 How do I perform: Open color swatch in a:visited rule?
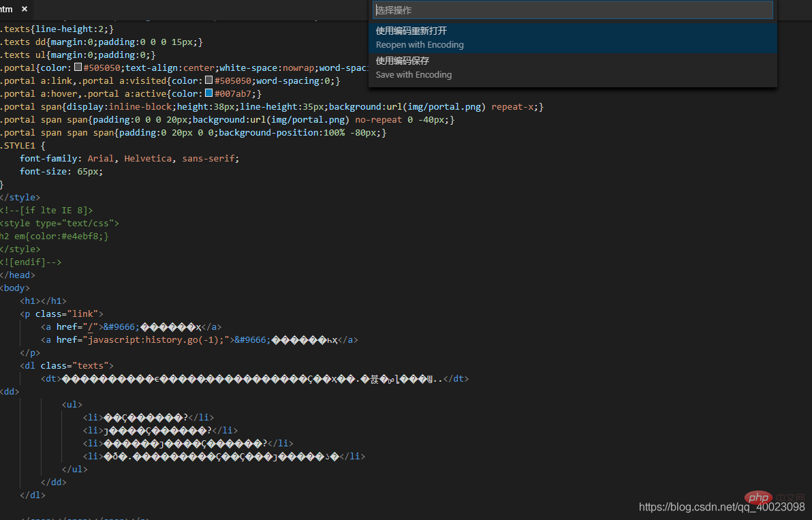pos(208,80)
